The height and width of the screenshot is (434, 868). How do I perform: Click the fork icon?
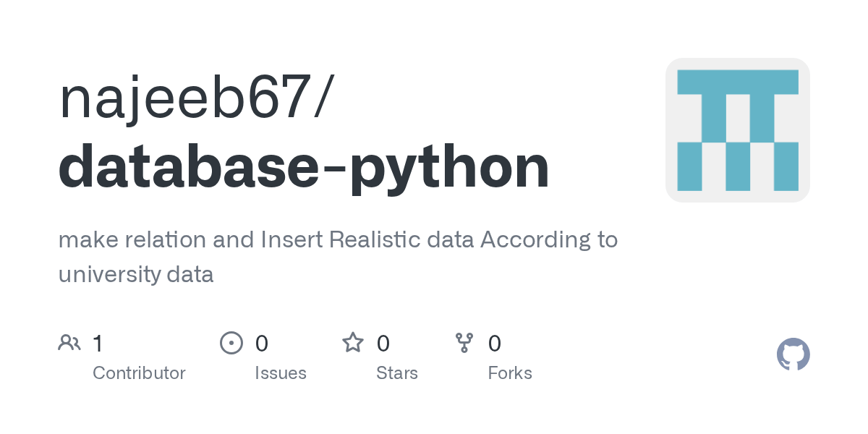(x=464, y=343)
